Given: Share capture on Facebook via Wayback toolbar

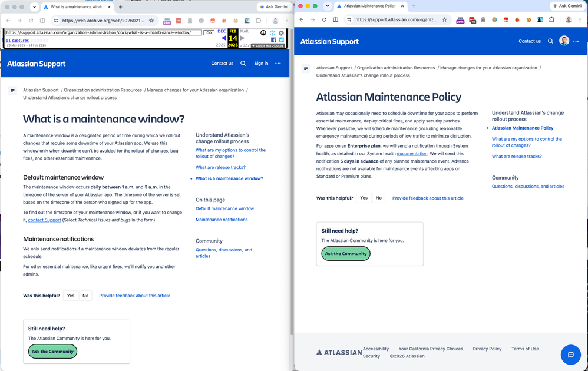Looking at the screenshot, I should click(273, 39).
